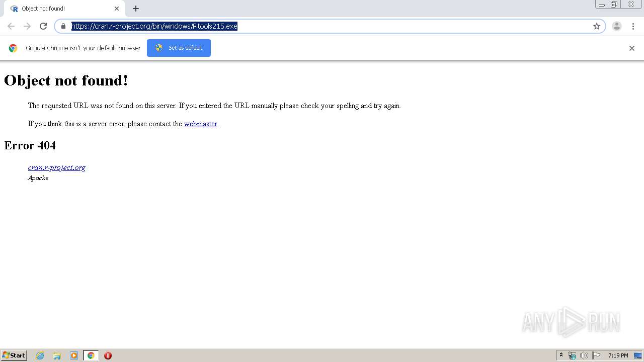Click the address bar URL field
Image resolution: width=644 pixels, height=362 pixels.
330,26
